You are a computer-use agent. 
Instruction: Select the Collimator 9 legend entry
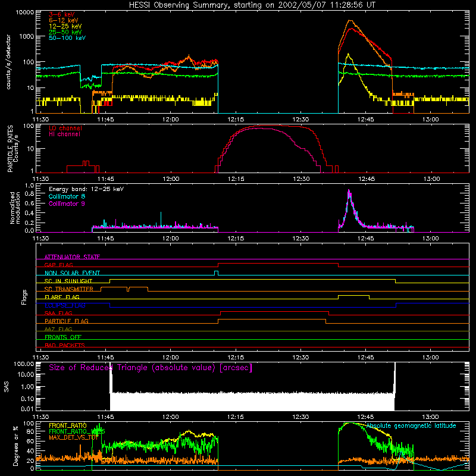67,203
